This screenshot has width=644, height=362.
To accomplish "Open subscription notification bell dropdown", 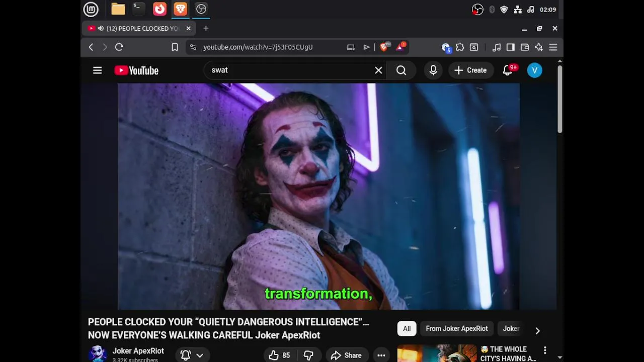I will (192, 355).
